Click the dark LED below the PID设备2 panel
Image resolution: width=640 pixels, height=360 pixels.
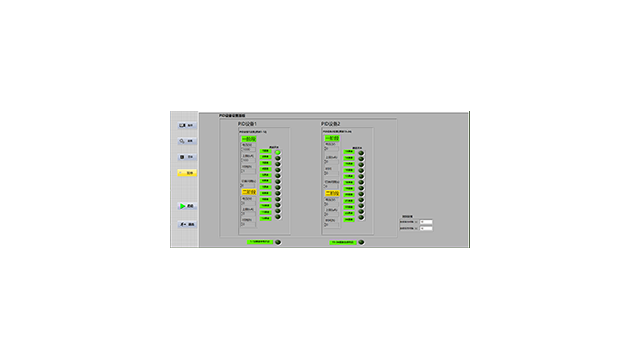[x=361, y=242]
